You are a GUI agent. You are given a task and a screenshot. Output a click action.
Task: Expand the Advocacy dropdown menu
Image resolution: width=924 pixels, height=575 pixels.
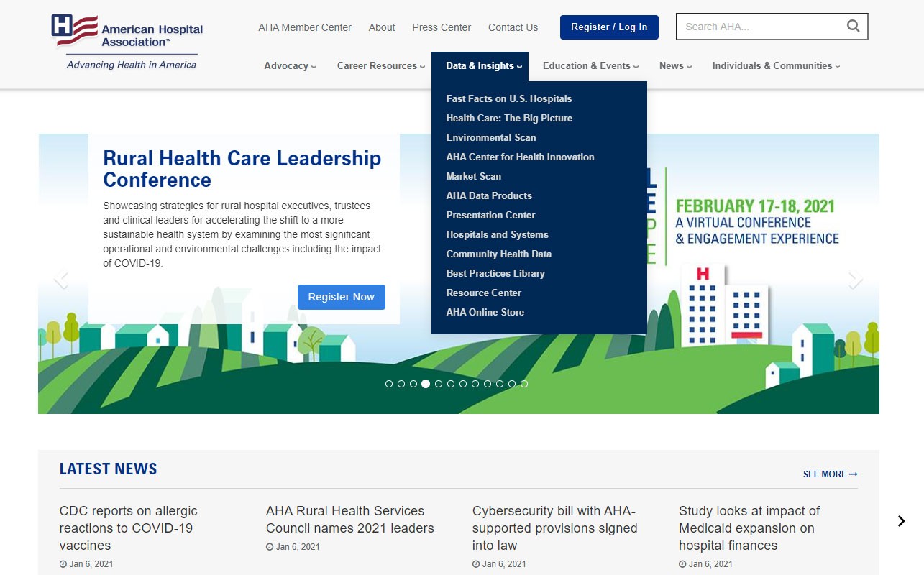[290, 66]
